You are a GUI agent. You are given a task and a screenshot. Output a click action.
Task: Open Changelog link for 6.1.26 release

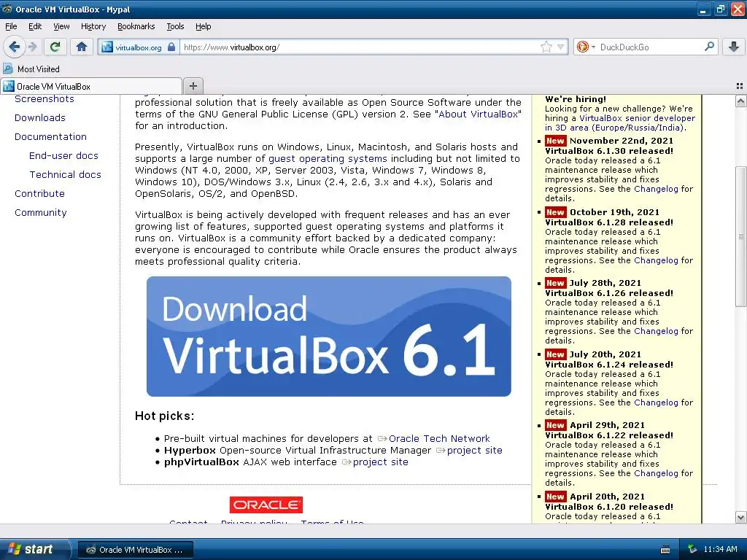coord(656,331)
